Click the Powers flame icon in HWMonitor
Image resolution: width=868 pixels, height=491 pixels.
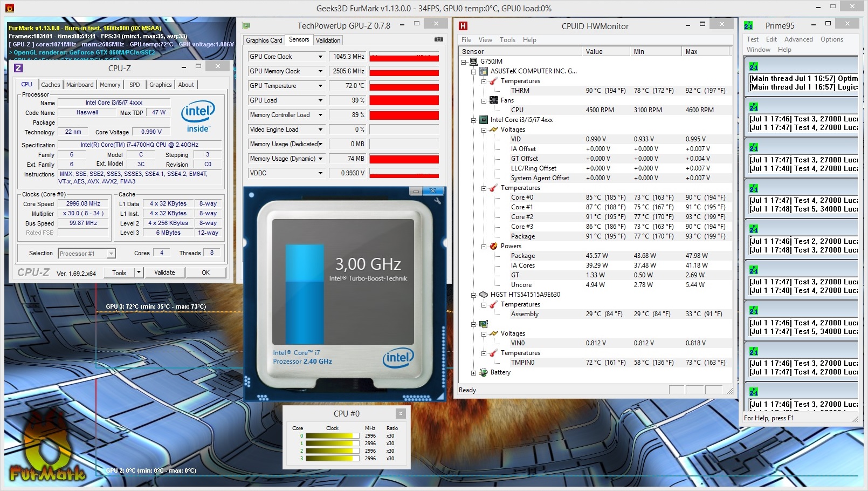click(494, 246)
